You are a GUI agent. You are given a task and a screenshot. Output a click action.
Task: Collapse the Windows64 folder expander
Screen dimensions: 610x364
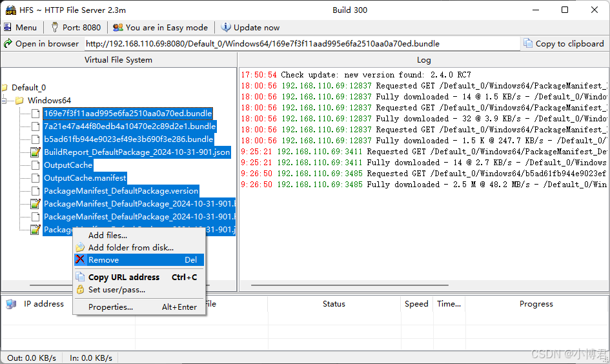click(3, 101)
